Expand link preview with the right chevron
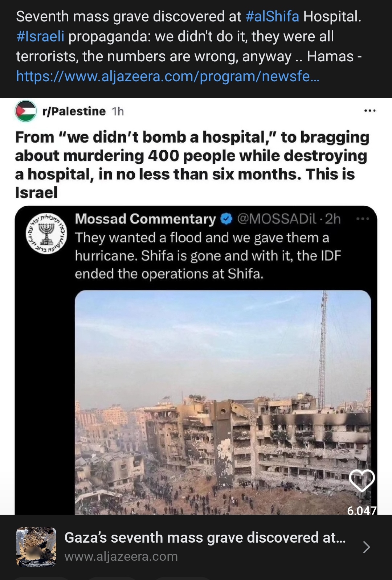The width and height of the screenshot is (392, 580). [367, 547]
